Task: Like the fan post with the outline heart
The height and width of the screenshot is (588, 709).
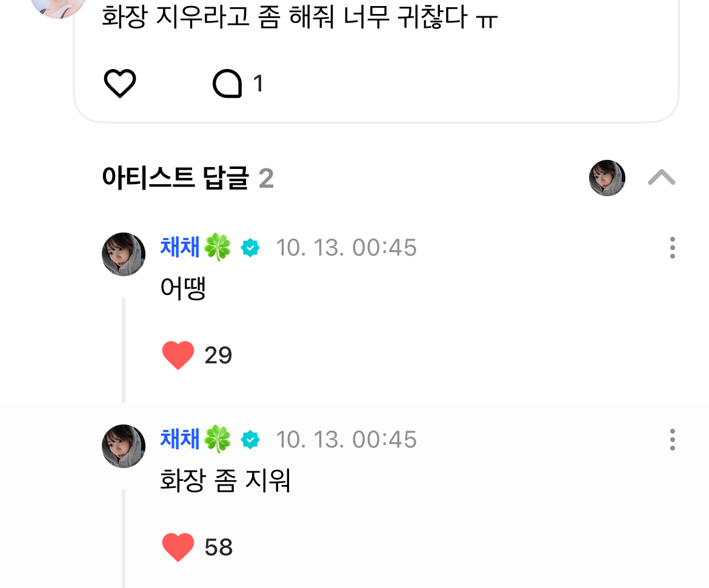Action: (x=120, y=84)
